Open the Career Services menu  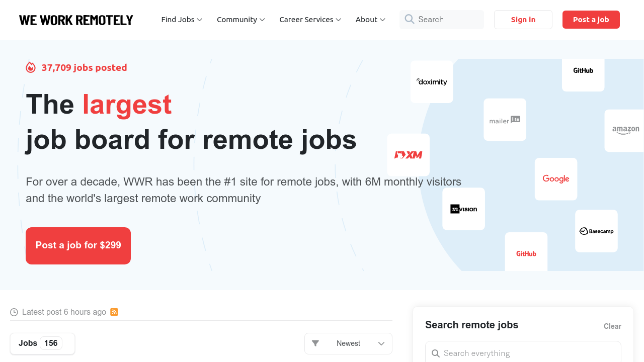click(310, 19)
